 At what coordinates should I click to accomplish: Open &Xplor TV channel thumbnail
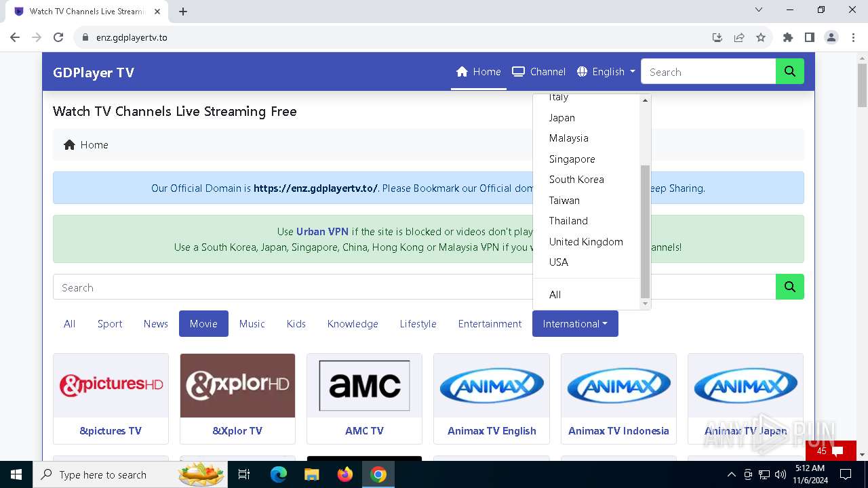tap(237, 386)
